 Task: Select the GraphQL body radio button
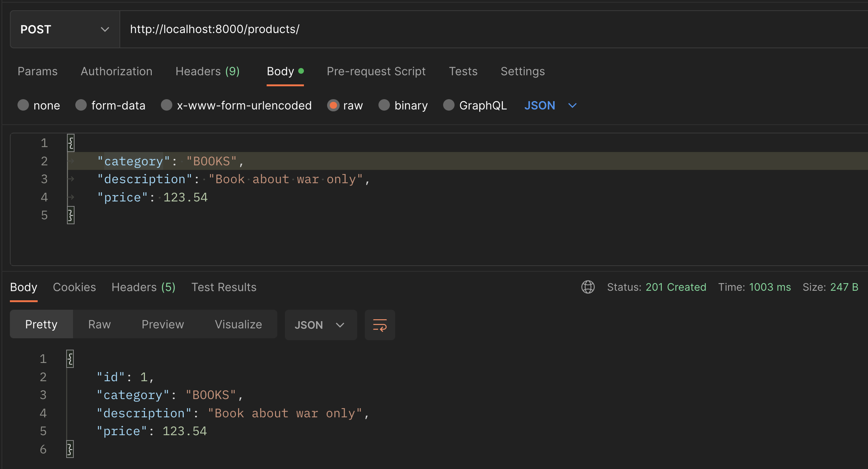(x=449, y=105)
